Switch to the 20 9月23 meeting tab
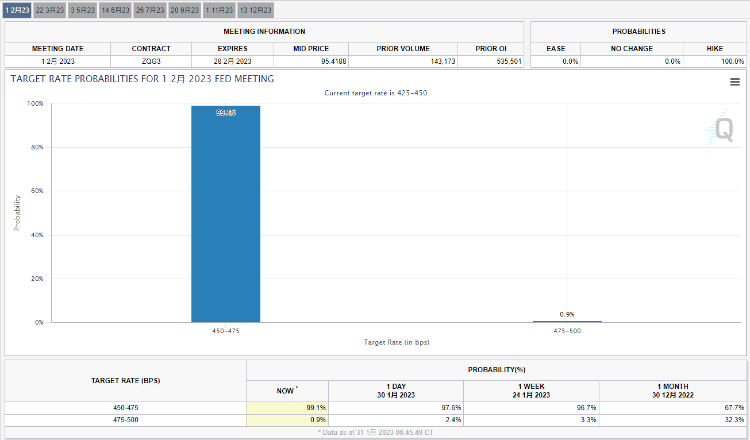The height and width of the screenshot is (440, 750). pos(184,9)
